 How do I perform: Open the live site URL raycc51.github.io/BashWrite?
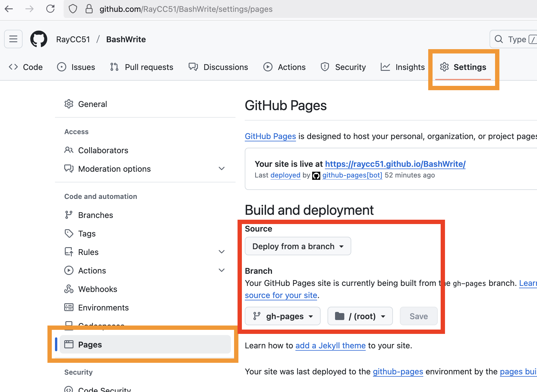click(395, 164)
